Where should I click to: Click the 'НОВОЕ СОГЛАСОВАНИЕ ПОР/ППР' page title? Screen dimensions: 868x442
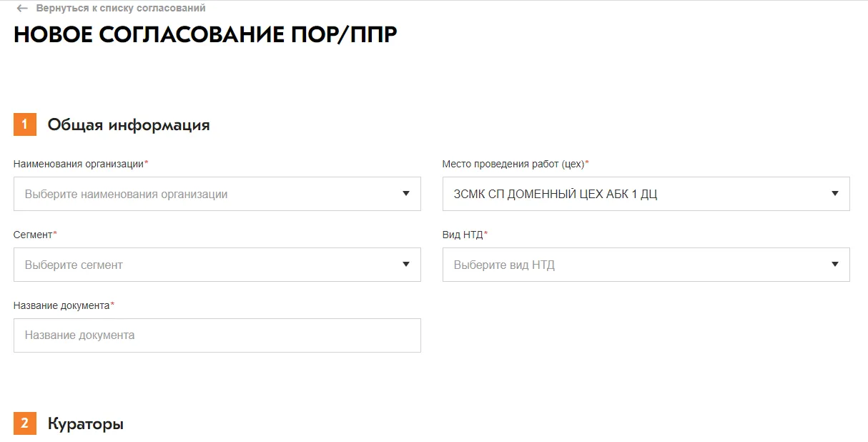(x=205, y=36)
